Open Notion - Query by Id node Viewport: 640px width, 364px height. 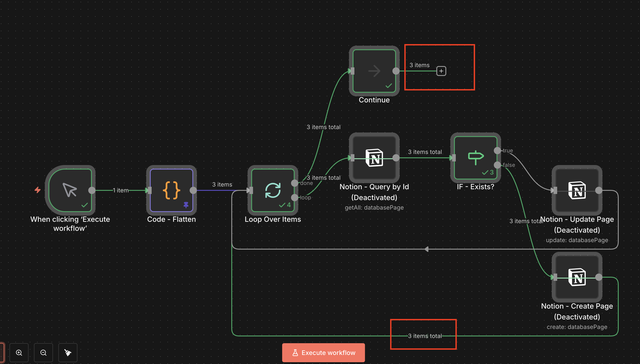pos(374,158)
